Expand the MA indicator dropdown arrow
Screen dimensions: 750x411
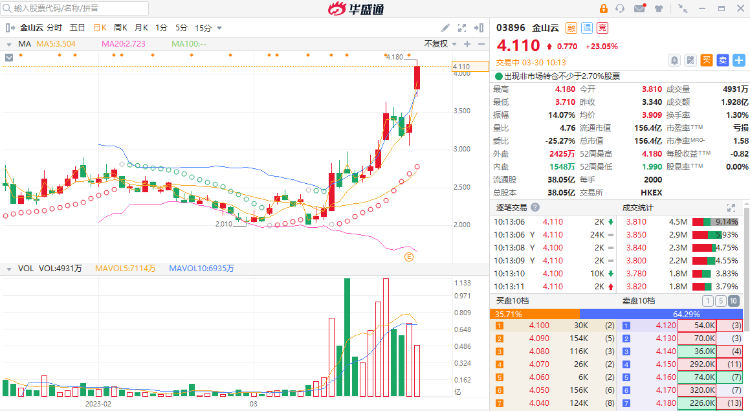(9, 44)
